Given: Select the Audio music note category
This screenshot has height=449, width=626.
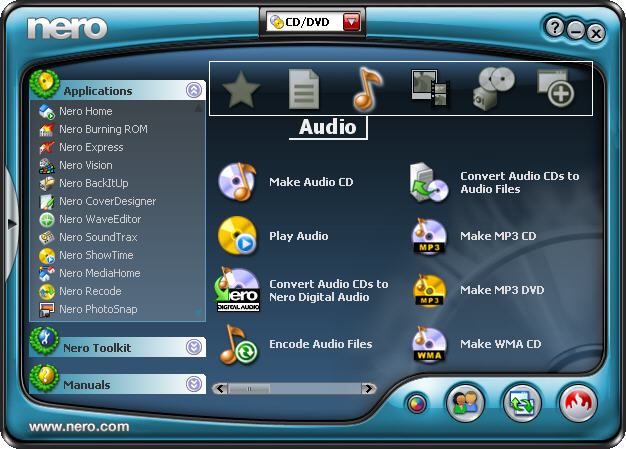Looking at the screenshot, I should (368, 89).
